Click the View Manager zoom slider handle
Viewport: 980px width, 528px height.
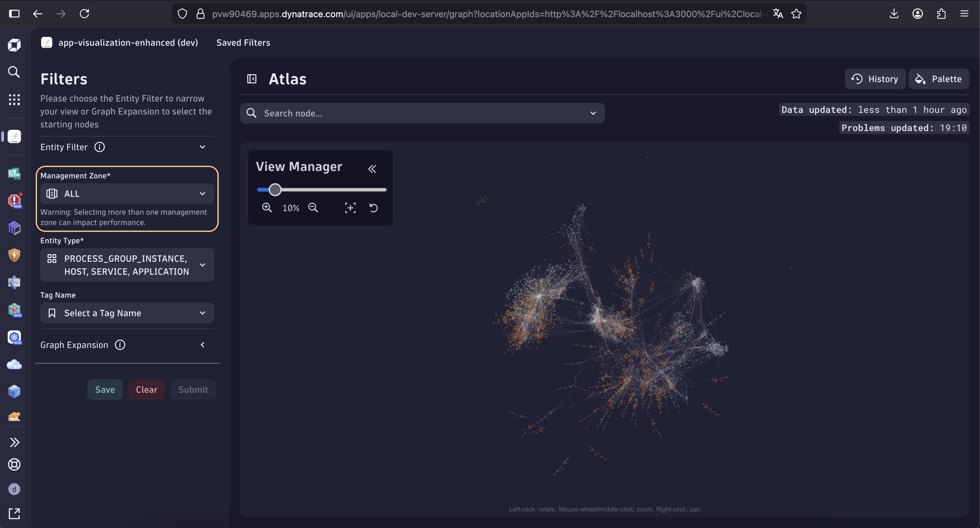(x=275, y=189)
